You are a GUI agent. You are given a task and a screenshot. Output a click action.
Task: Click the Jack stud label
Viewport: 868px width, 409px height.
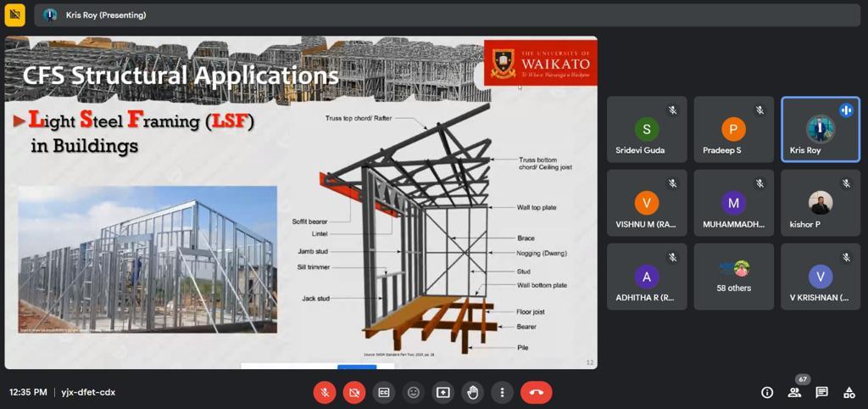point(315,298)
